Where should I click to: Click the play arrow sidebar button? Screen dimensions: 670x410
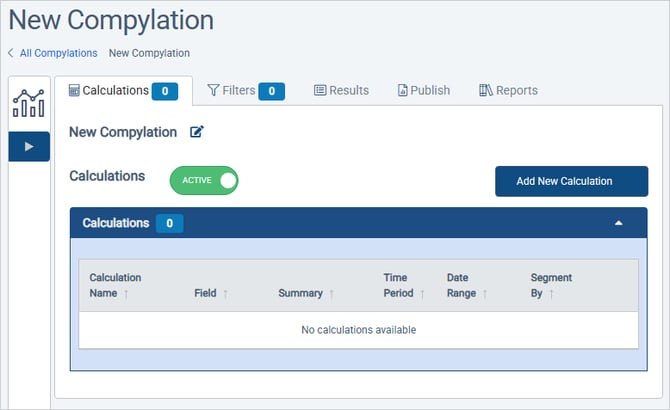28,146
